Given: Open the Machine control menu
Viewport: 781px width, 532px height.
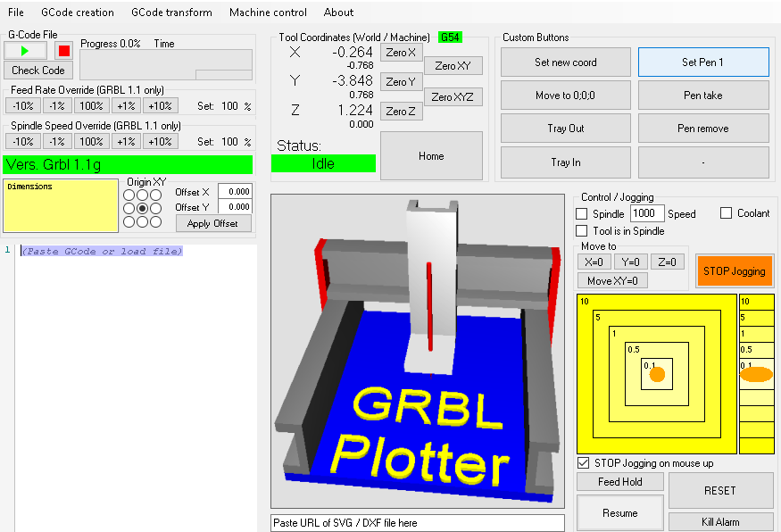Looking at the screenshot, I should point(268,12).
